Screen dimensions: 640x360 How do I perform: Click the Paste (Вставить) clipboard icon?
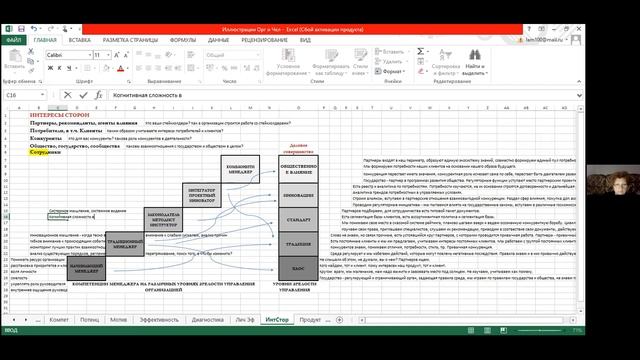[x=15, y=56]
